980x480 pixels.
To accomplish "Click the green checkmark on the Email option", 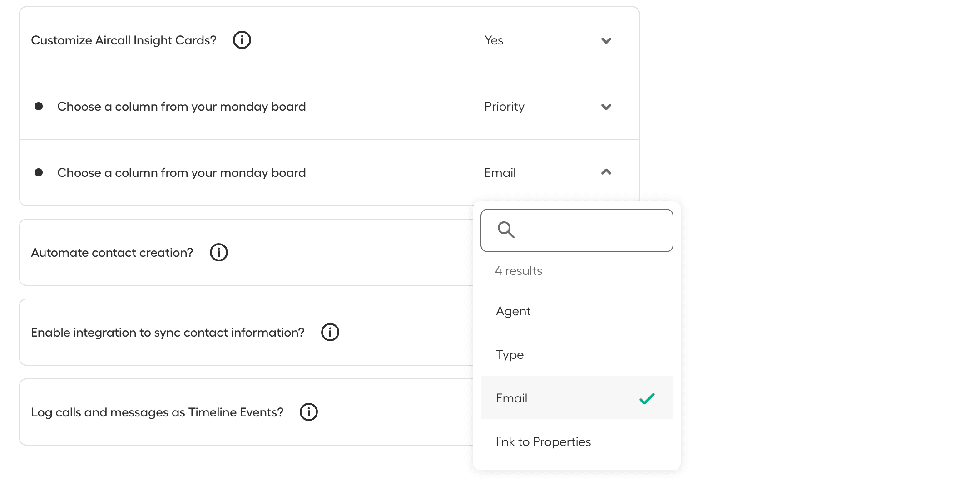I will point(647,398).
